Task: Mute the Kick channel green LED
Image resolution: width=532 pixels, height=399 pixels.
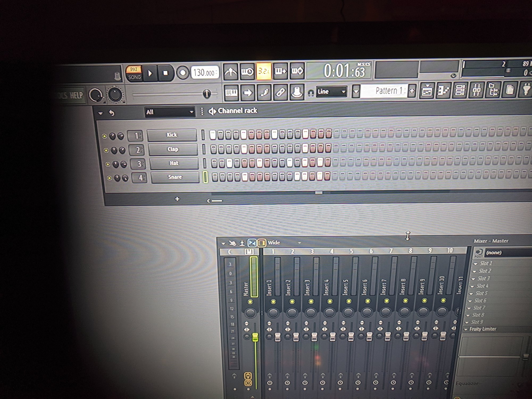Action: click(x=104, y=136)
